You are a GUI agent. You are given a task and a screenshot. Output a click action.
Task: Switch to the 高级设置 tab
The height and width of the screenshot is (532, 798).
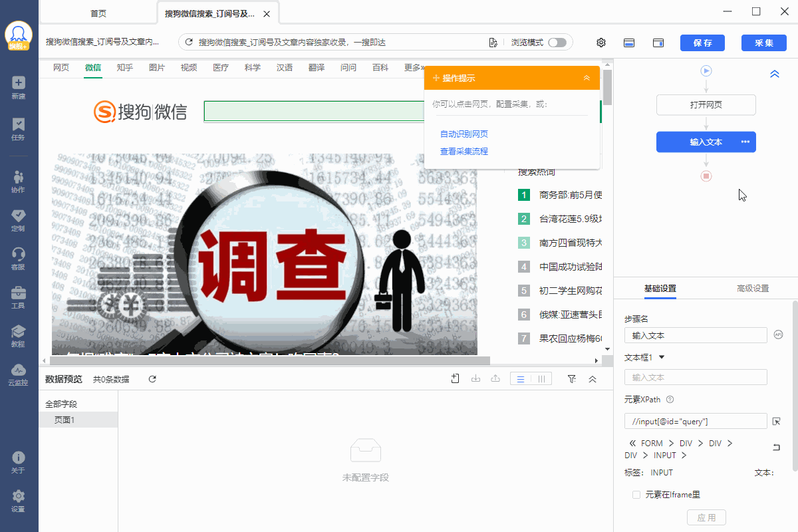coord(753,289)
